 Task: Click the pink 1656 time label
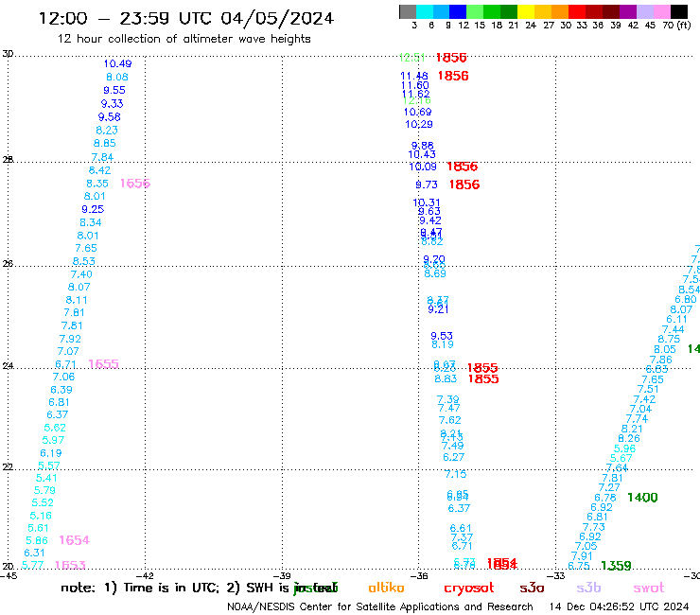coord(135,184)
